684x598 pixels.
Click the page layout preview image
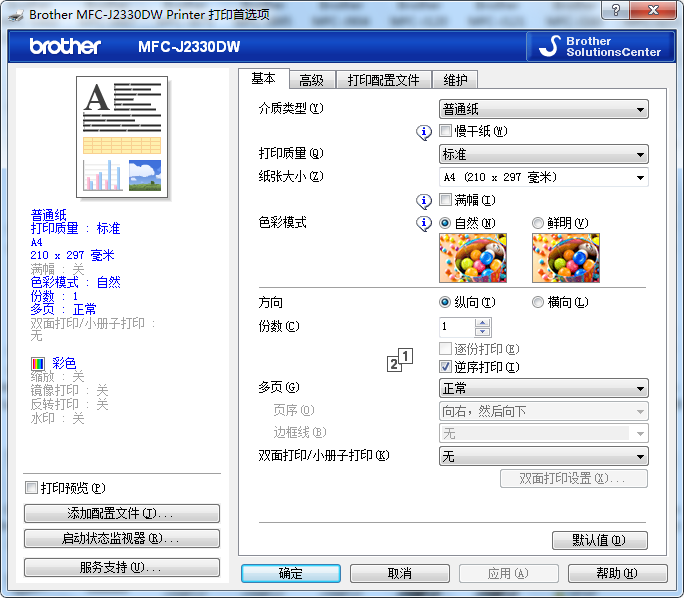click(122, 137)
